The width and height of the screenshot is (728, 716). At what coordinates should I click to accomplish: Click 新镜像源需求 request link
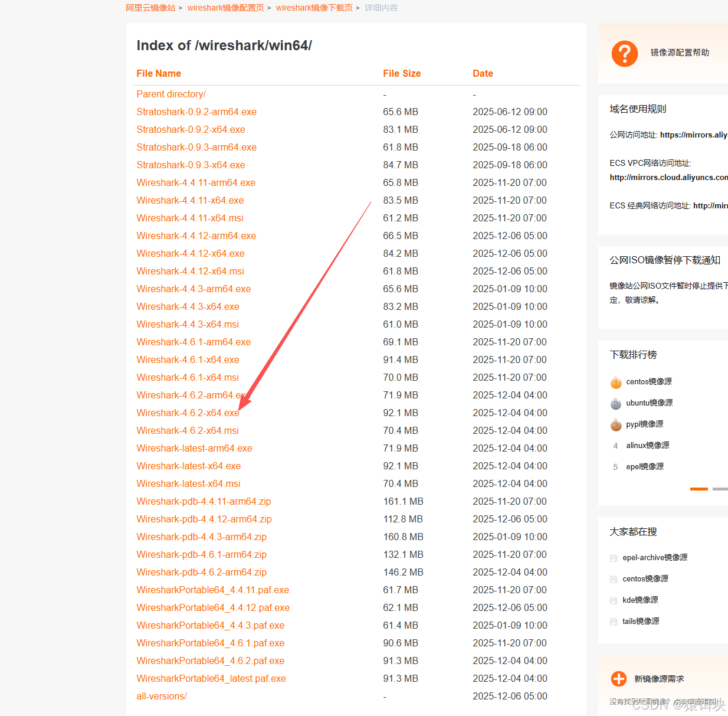[x=659, y=679]
